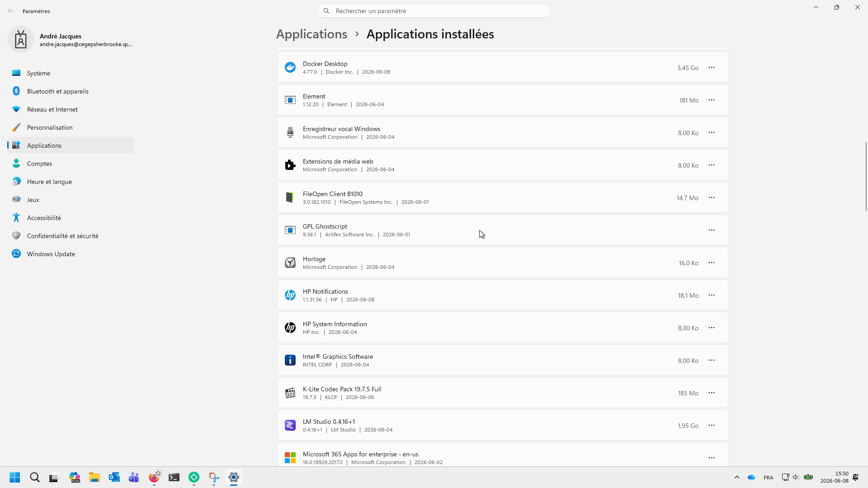868x488 pixels.
Task: Open Réseau et Internet settings
Action: 71,109
